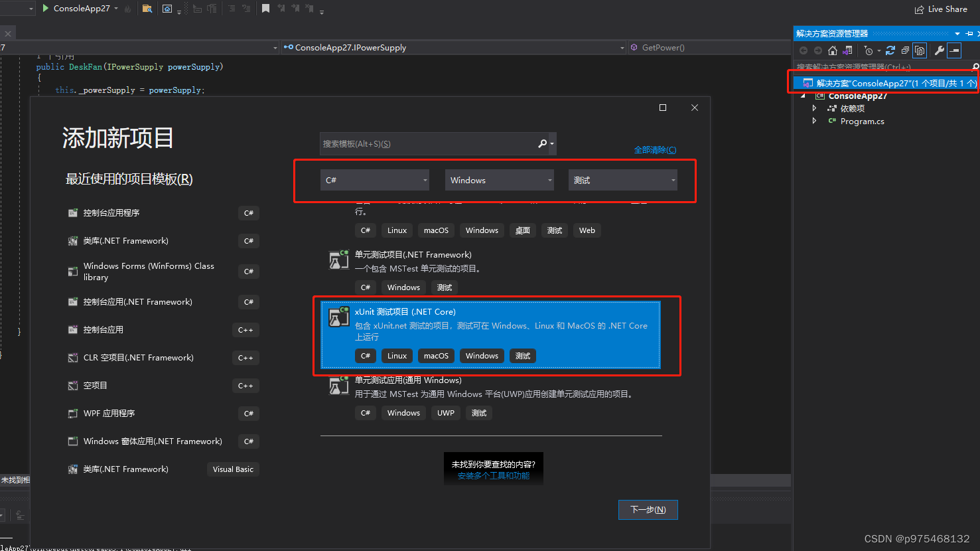Open the platform filter dropdown showing Windows
Viewport: 980px width, 551px height.
coord(500,180)
